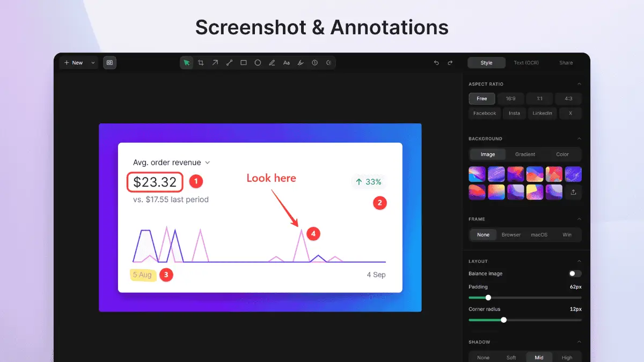This screenshot has height=362, width=644.
Task: Click the screen capture icon beside New
Action: (x=109, y=63)
